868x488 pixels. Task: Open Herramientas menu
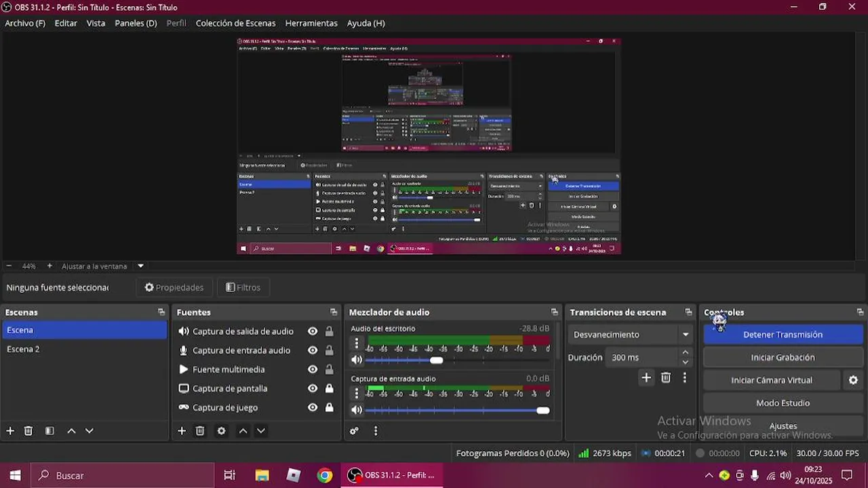pos(311,23)
